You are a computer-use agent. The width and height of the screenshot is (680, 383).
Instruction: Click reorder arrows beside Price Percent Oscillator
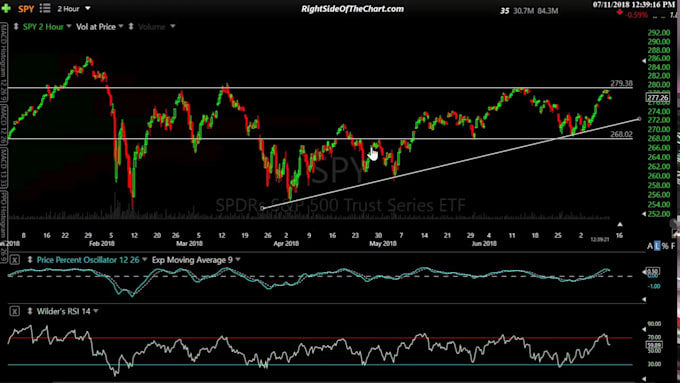[x=29, y=260]
